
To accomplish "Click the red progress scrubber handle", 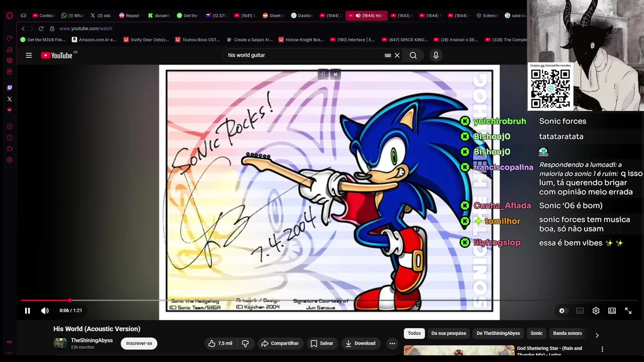I will (x=70, y=300).
